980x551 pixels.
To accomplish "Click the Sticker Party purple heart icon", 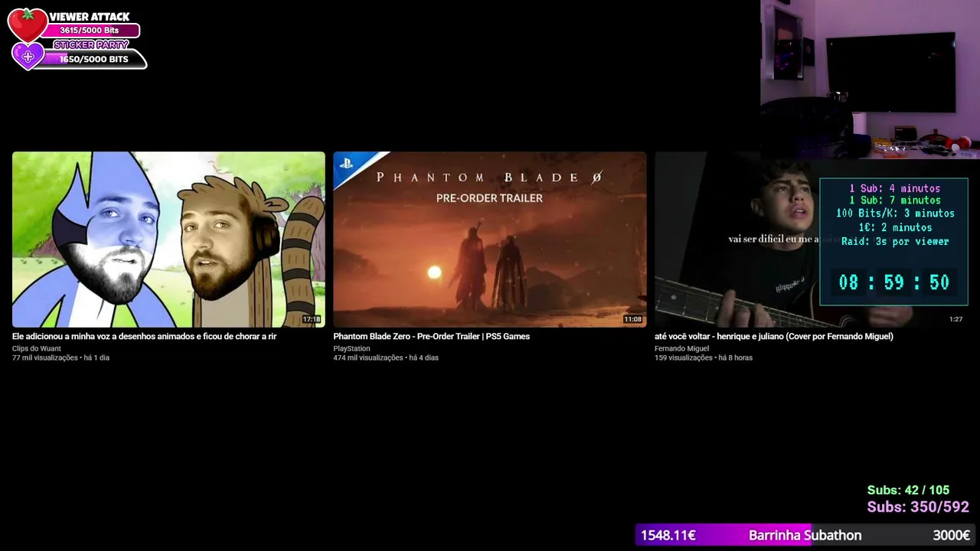I will click(x=28, y=56).
